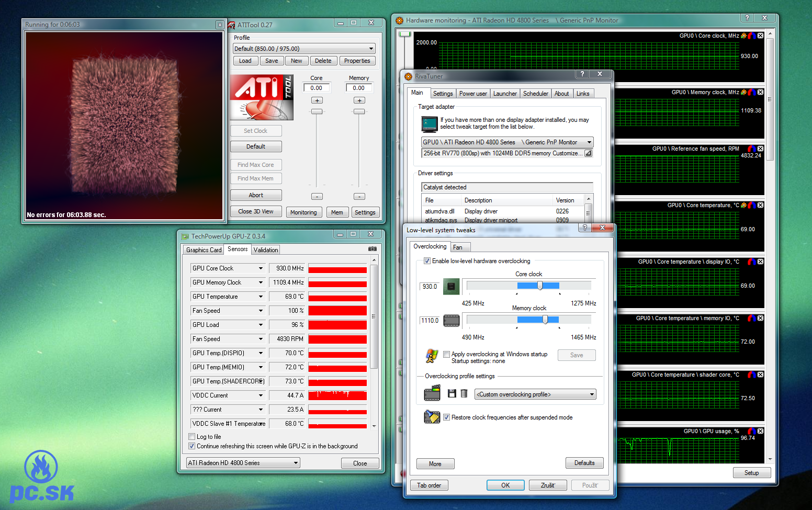Click the RivaTuner Core clock slider handle
The width and height of the screenshot is (812, 510).
(540, 286)
